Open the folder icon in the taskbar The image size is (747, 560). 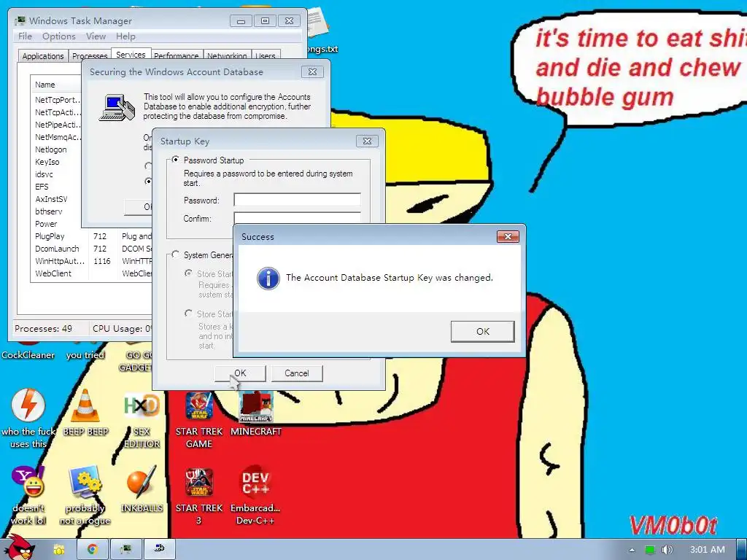coord(59,550)
